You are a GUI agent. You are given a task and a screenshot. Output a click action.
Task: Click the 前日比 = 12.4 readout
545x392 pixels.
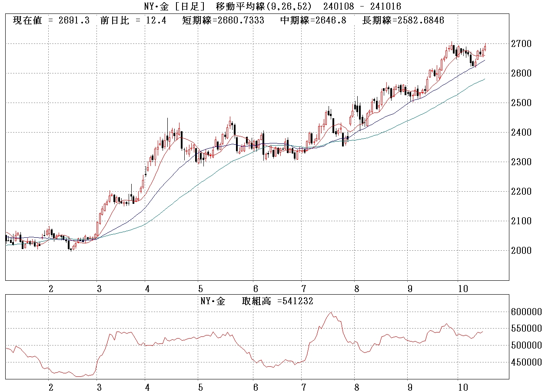[133, 20]
